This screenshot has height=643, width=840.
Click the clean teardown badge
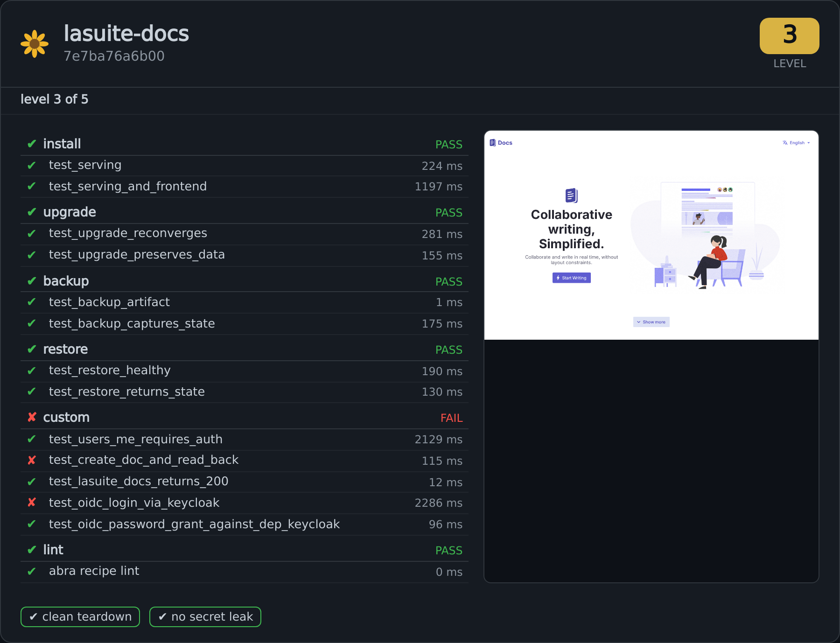tap(80, 617)
